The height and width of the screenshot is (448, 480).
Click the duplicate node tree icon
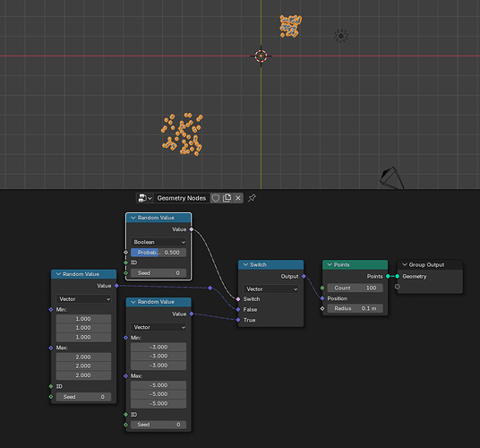point(227,198)
